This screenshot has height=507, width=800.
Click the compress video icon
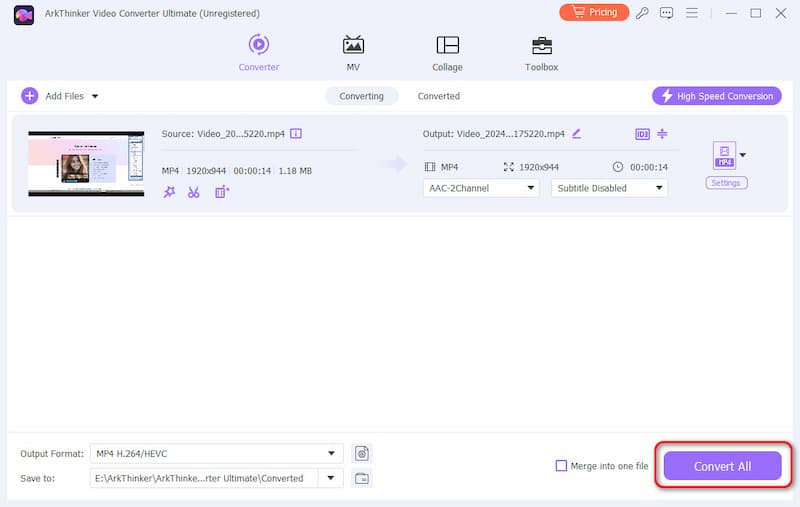point(662,134)
